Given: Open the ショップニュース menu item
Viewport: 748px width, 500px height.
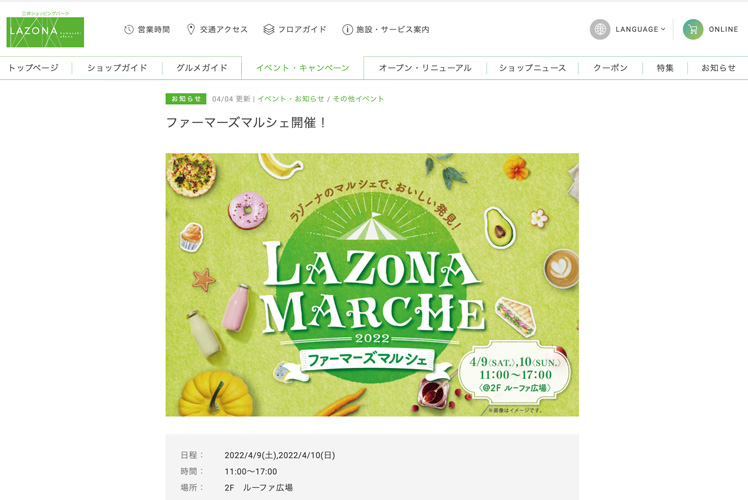Looking at the screenshot, I should click(532, 68).
